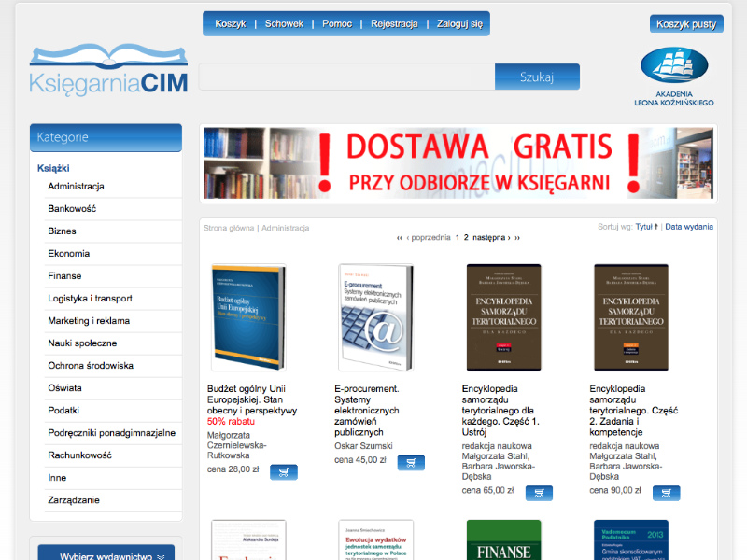Add Encyklopedia Część 2 Zadania to cart
This screenshot has height=560, width=747.
click(x=666, y=493)
